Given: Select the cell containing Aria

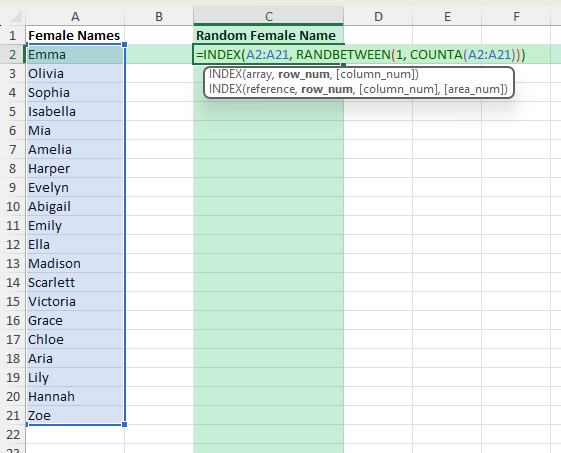Looking at the screenshot, I should (x=75, y=358).
